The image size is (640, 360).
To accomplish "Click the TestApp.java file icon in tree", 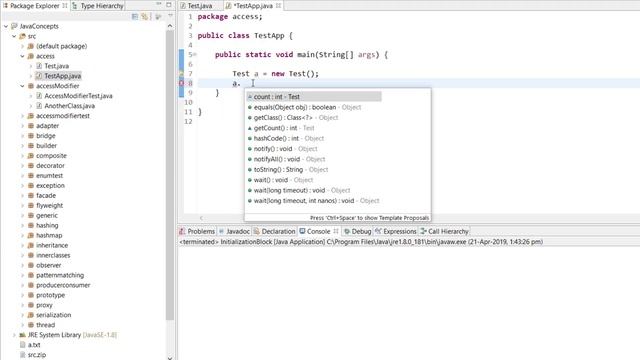I will [x=39, y=76].
